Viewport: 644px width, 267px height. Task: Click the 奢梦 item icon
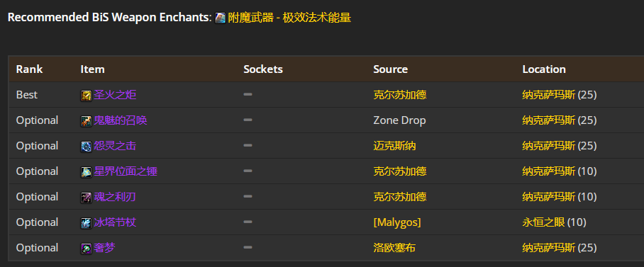[x=86, y=248]
